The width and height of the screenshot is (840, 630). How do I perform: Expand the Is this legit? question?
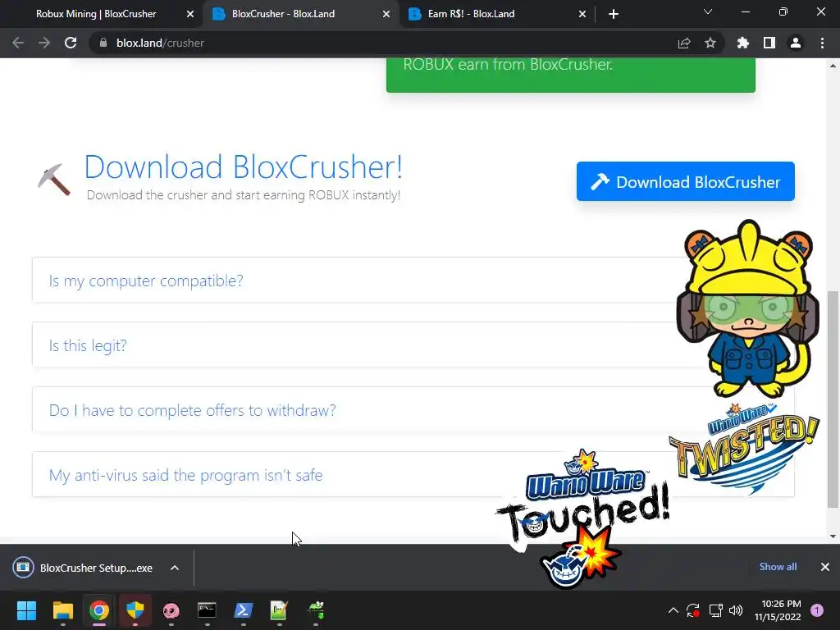click(x=413, y=345)
